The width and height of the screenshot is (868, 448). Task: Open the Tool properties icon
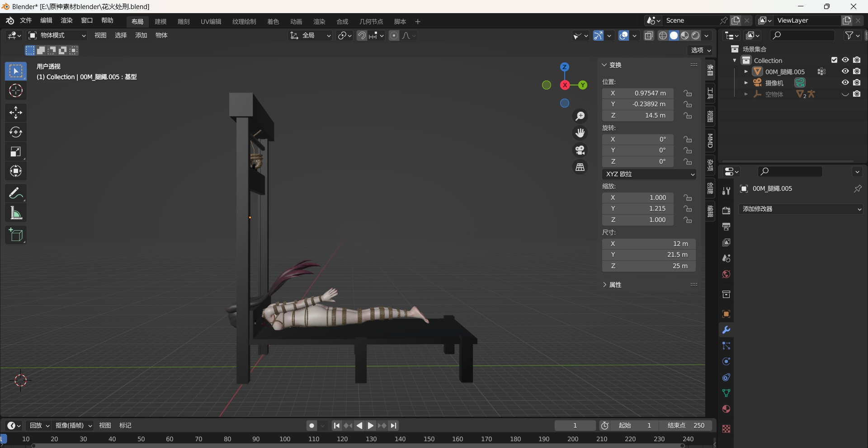pos(726,191)
